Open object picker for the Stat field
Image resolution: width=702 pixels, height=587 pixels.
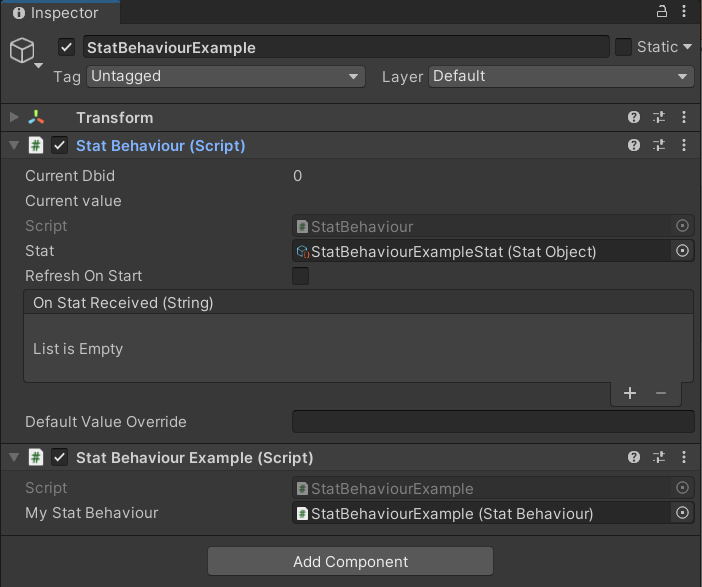682,251
